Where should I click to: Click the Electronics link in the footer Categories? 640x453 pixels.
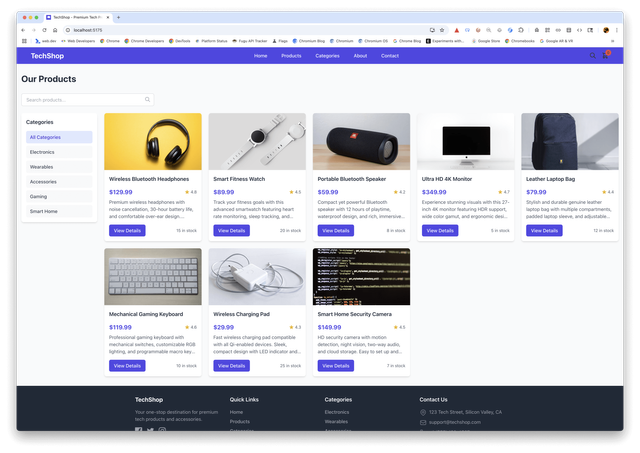(x=337, y=412)
